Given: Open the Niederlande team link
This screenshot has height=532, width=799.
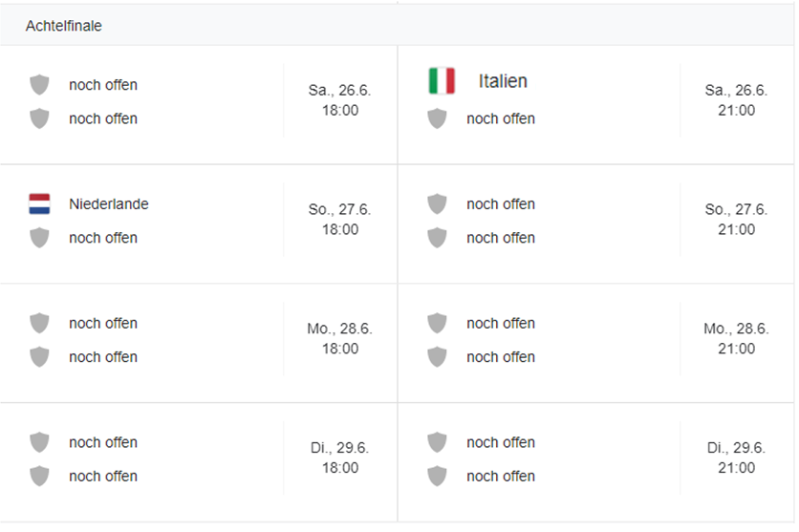Looking at the screenshot, I should tap(109, 203).
